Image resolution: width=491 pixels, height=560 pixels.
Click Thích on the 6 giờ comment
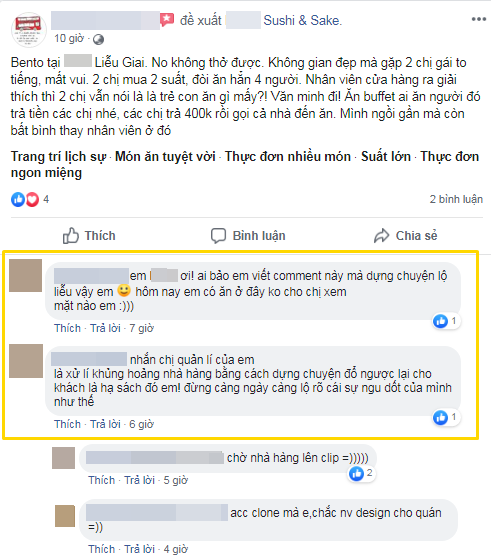(67, 424)
